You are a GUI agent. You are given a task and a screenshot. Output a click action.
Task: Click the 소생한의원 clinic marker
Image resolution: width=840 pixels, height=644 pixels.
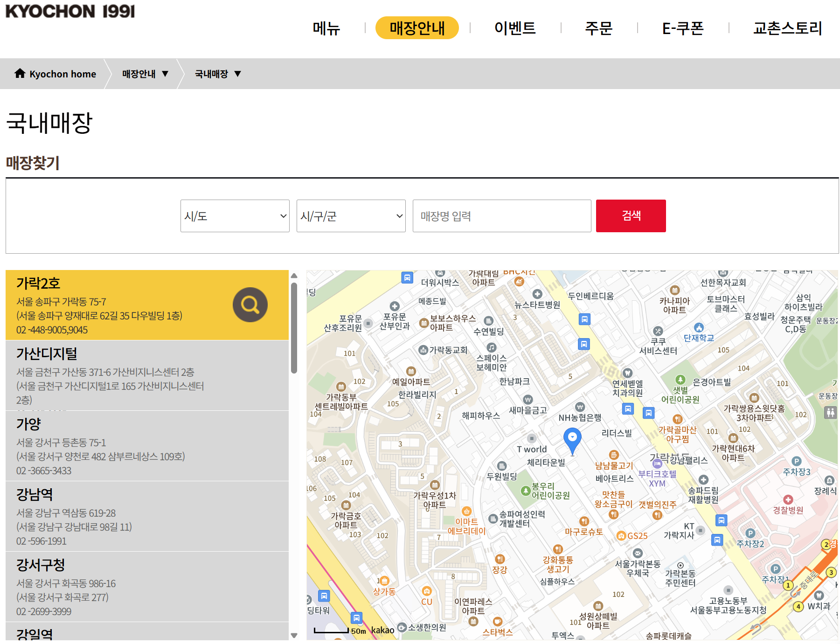click(x=402, y=627)
